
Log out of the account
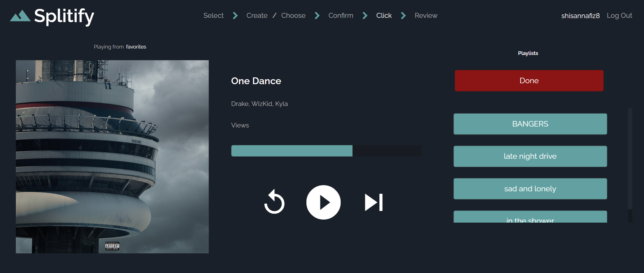tap(619, 15)
